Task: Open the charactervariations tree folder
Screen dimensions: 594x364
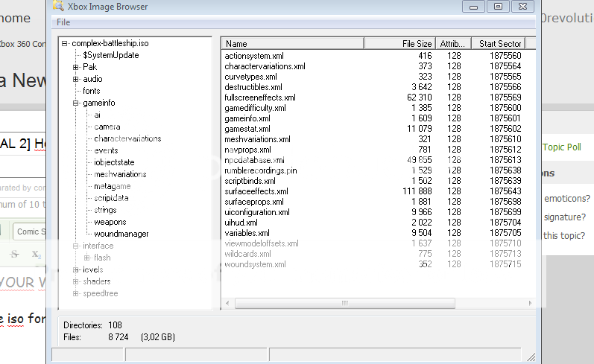Action: [127, 138]
